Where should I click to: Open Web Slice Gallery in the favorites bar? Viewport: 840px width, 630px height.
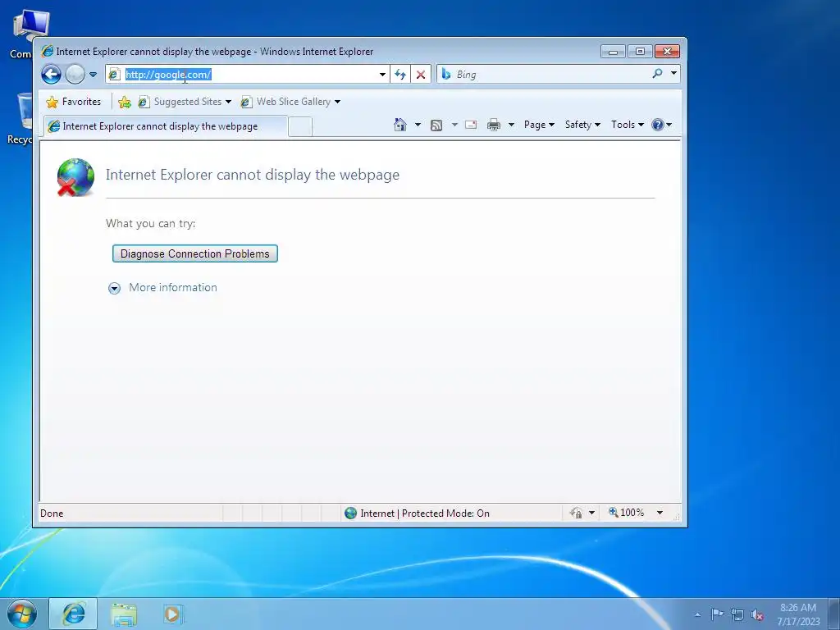tap(290, 102)
